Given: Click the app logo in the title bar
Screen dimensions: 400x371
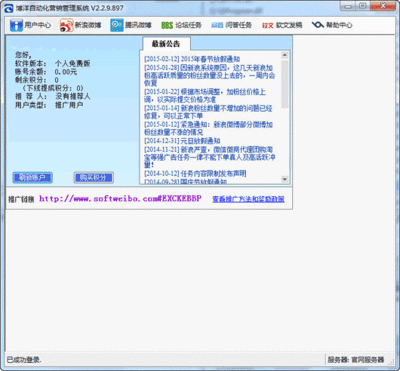Looking at the screenshot, I should pos(9,8).
